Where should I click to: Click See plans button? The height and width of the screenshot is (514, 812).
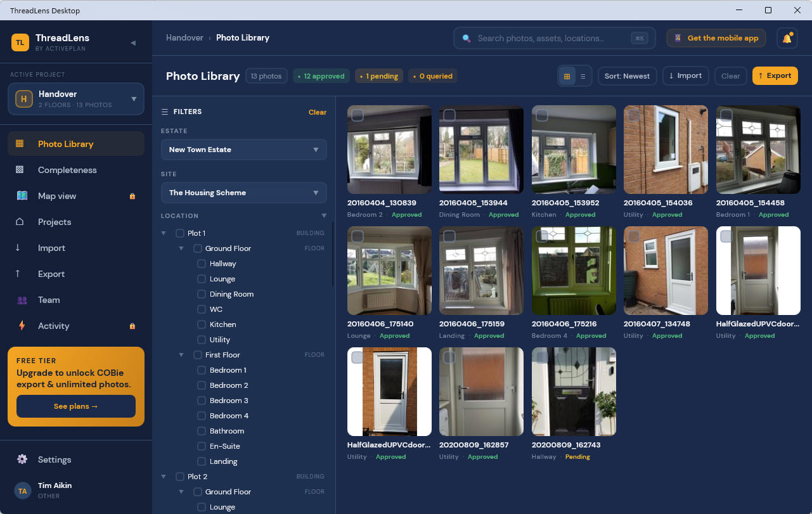pyautogui.click(x=76, y=406)
